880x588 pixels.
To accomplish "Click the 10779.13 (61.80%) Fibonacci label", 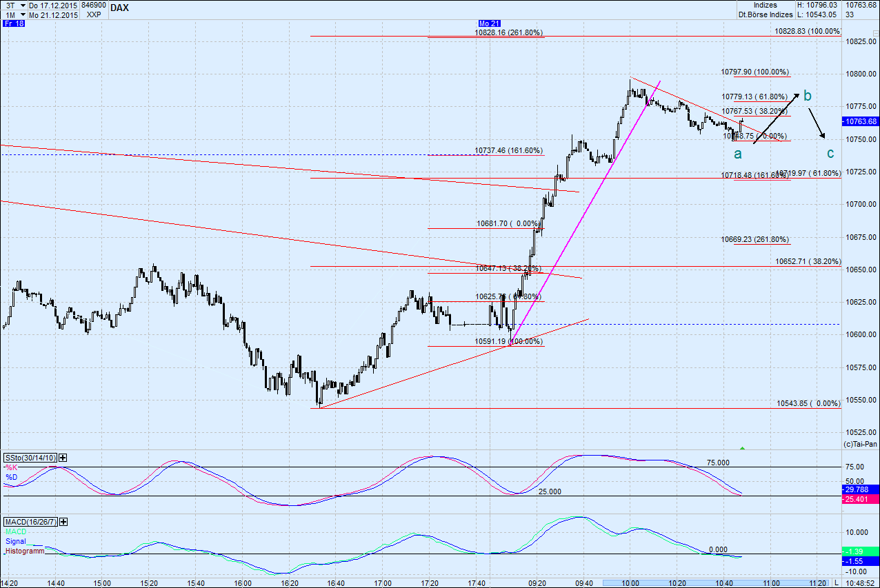I will [x=754, y=97].
